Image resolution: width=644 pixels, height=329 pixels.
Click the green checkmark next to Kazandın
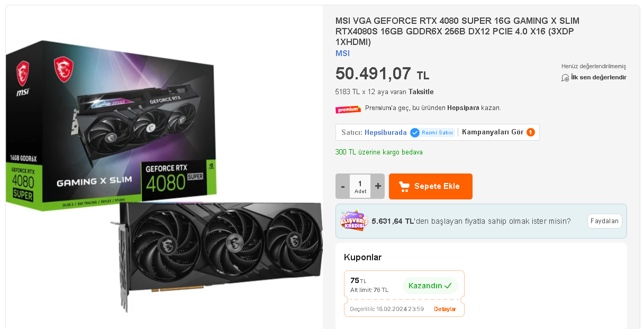click(448, 286)
